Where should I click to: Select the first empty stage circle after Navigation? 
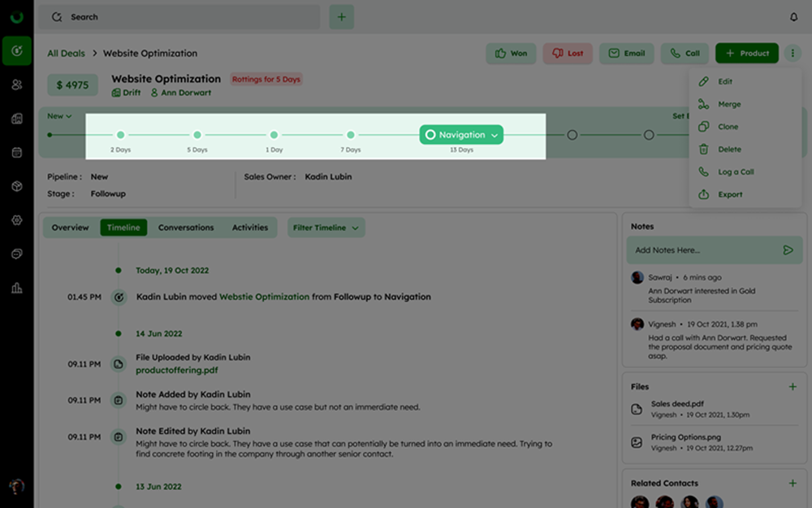(x=572, y=135)
